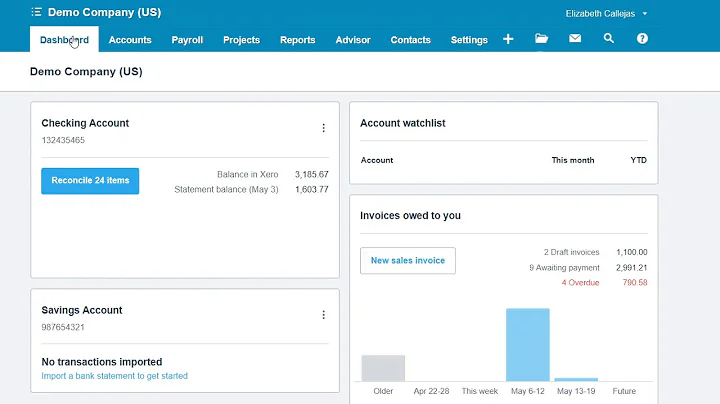Select the Dashboard tab

coord(64,40)
